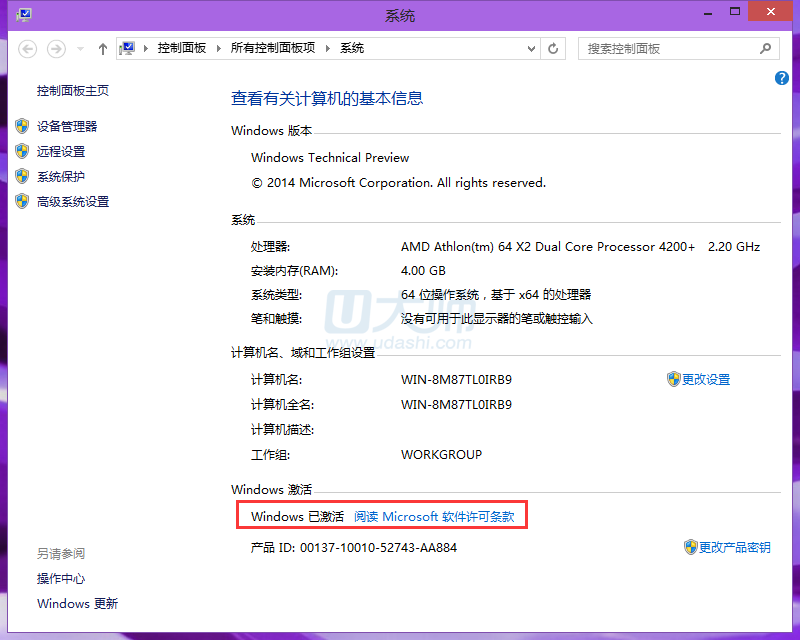Open Windows 更新 under 另请参阅
This screenshot has height=640, width=800.
[x=77, y=603]
